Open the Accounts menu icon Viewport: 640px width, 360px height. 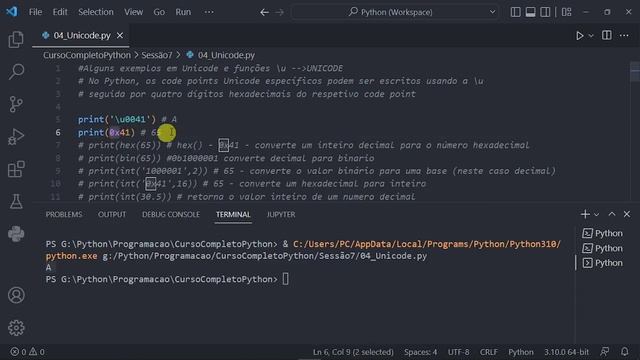coord(16,295)
